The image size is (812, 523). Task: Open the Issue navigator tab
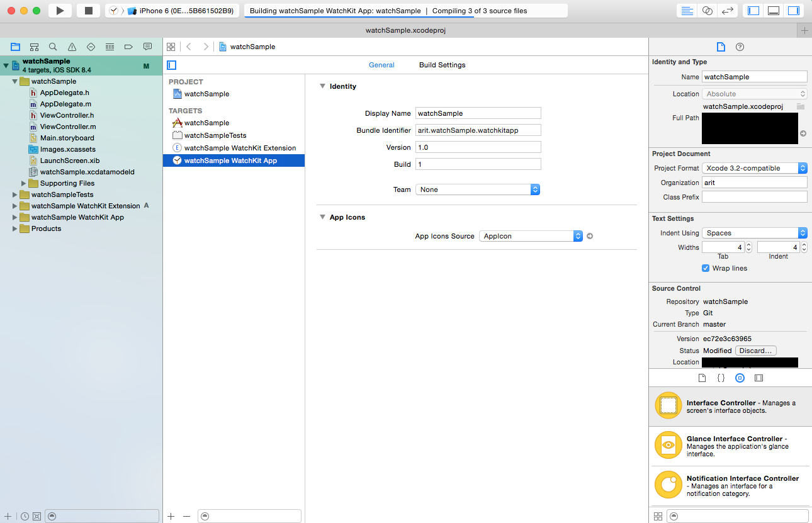coord(72,47)
